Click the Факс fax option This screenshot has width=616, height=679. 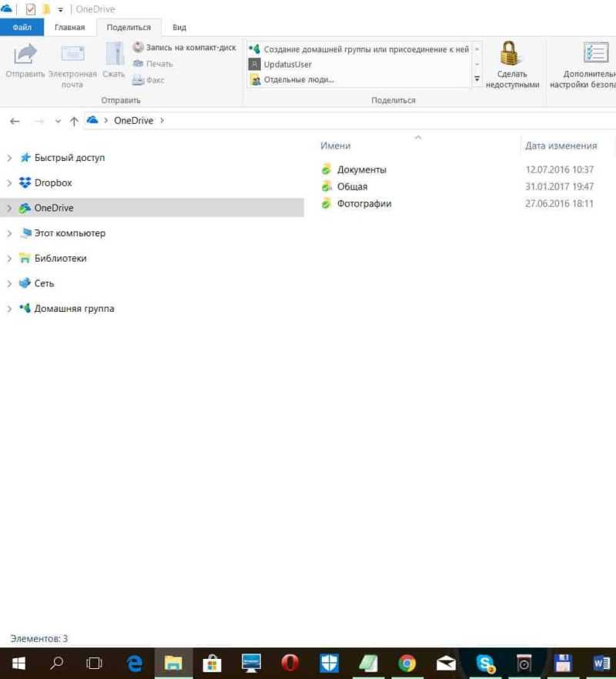click(148, 80)
